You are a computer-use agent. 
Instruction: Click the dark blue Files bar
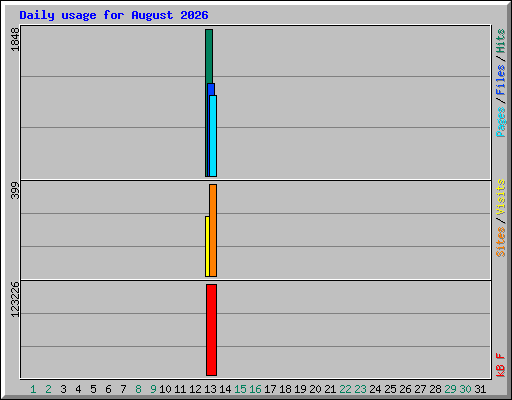211,89
